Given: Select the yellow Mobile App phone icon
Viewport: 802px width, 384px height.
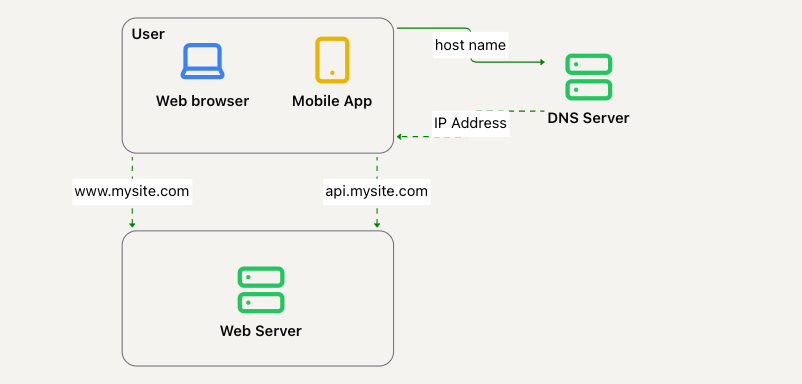Looking at the screenshot, I should click(332, 60).
